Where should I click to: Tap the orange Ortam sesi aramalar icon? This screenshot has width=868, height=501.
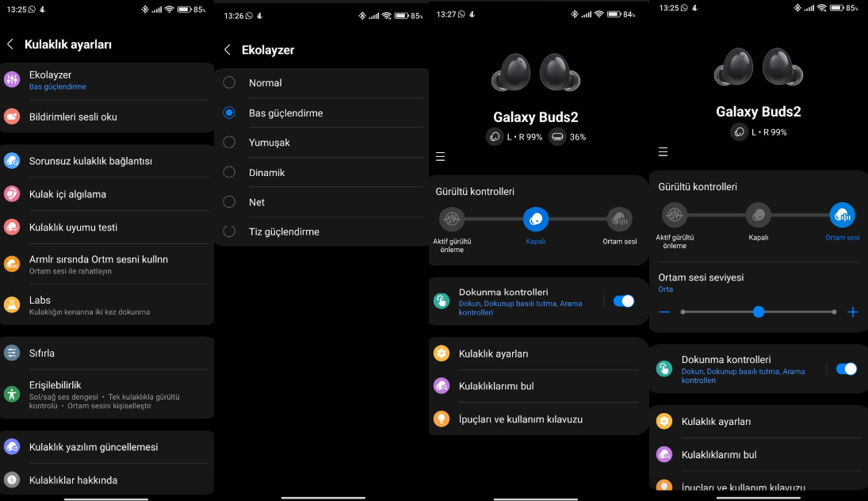pos(12,264)
